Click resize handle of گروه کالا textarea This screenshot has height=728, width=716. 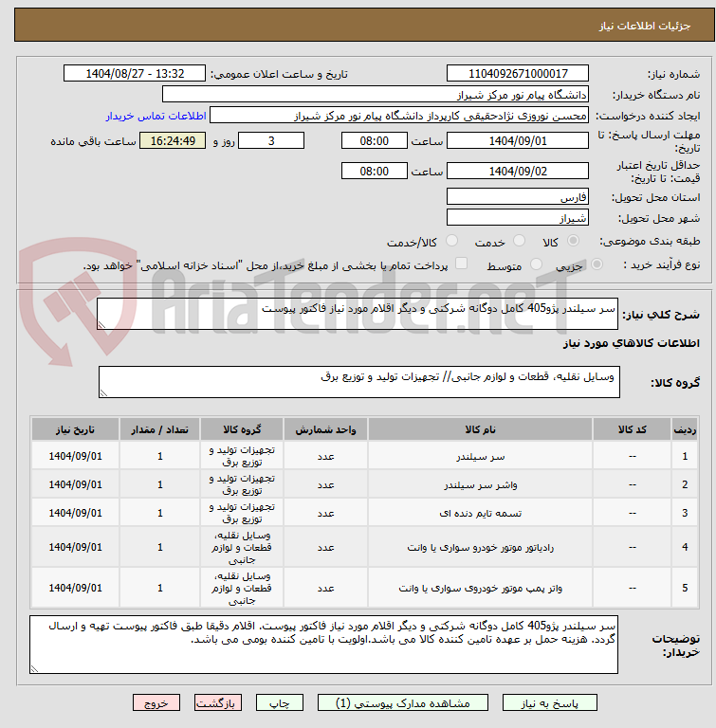tap(103, 392)
